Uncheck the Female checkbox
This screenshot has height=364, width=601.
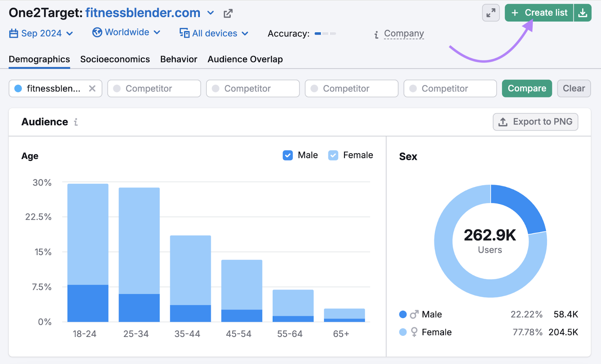(x=333, y=156)
